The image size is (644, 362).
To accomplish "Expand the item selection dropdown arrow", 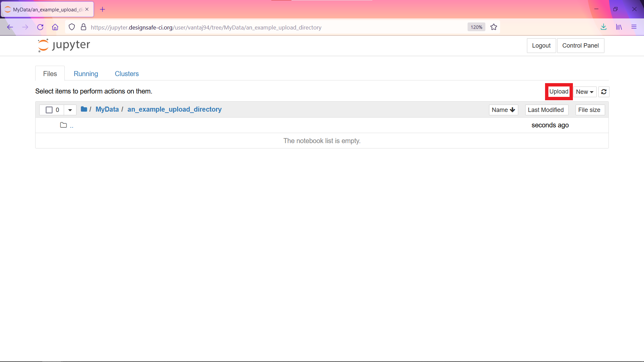I will tap(69, 110).
